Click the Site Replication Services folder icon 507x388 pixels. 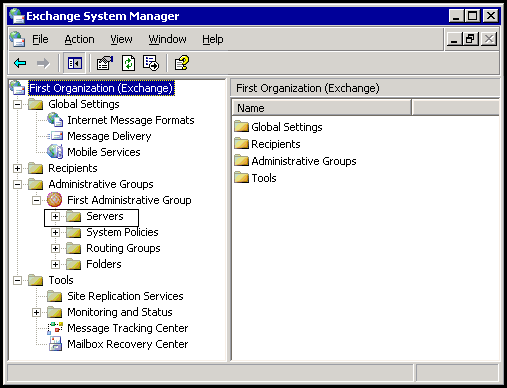[x=55, y=296]
